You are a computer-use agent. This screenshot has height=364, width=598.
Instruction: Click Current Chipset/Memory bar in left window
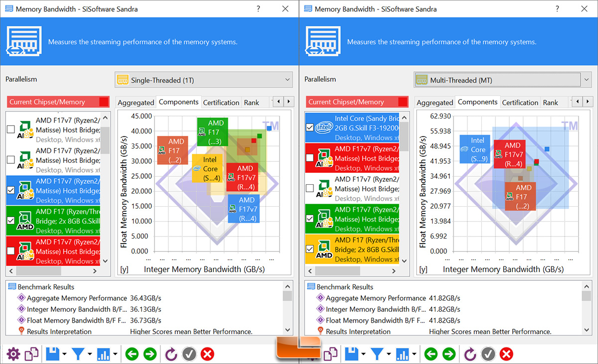click(58, 102)
